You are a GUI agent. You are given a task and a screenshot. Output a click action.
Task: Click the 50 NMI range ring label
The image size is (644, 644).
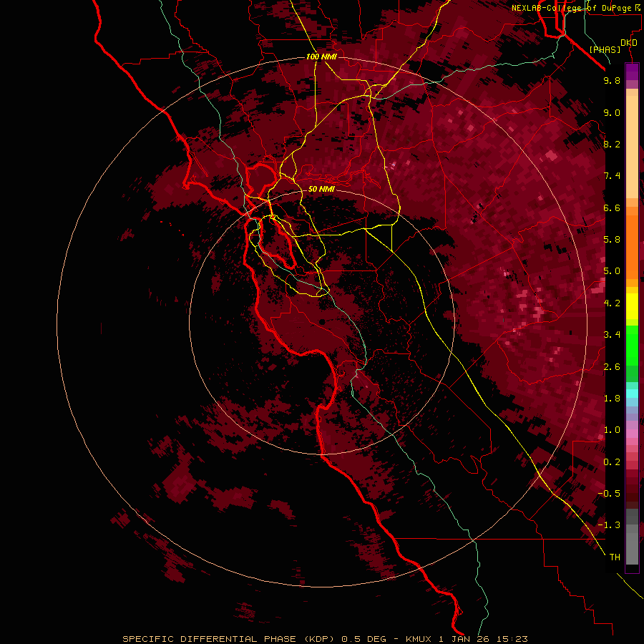coord(321,189)
